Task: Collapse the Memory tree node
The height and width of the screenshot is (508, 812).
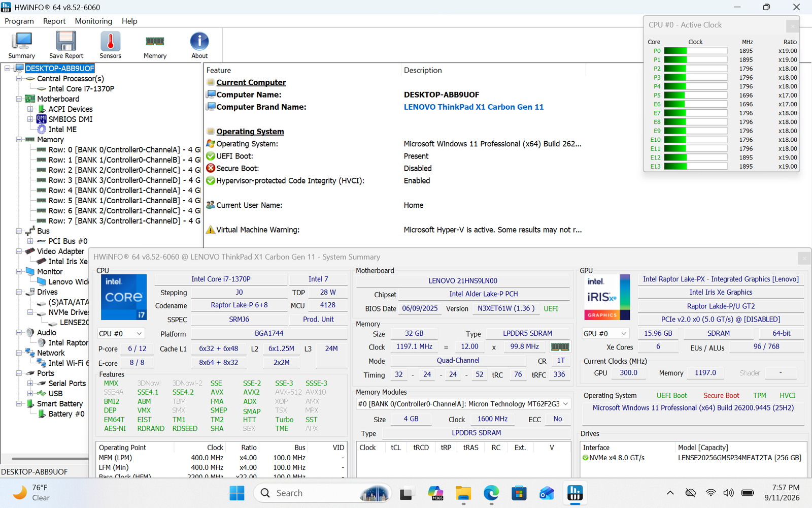Action: 19,139
